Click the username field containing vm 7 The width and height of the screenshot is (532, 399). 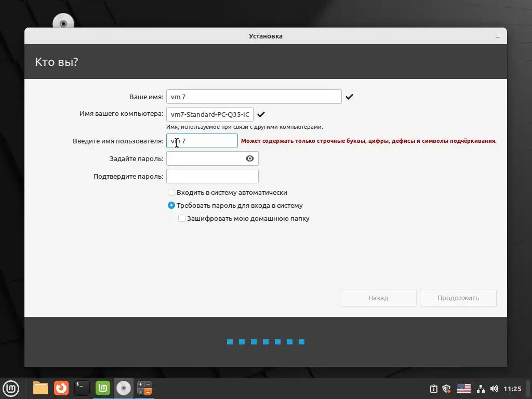(x=202, y=141)
